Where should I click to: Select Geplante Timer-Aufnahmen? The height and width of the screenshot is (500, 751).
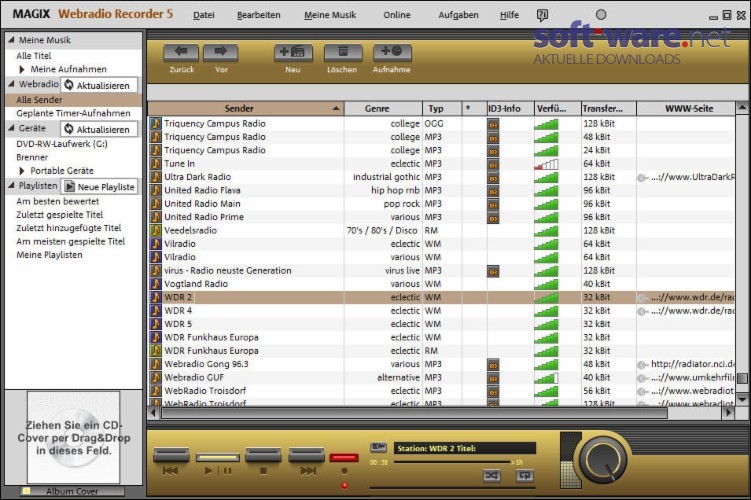pos(73,114)
